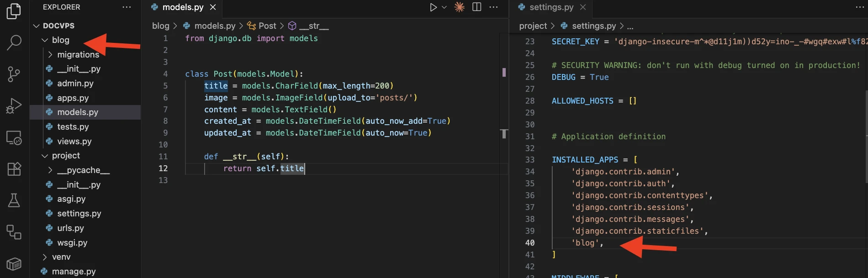The width and height of the screenshot is (868, 278).
Task: Open the Remote Explorer icon
Action: (14, 137)
